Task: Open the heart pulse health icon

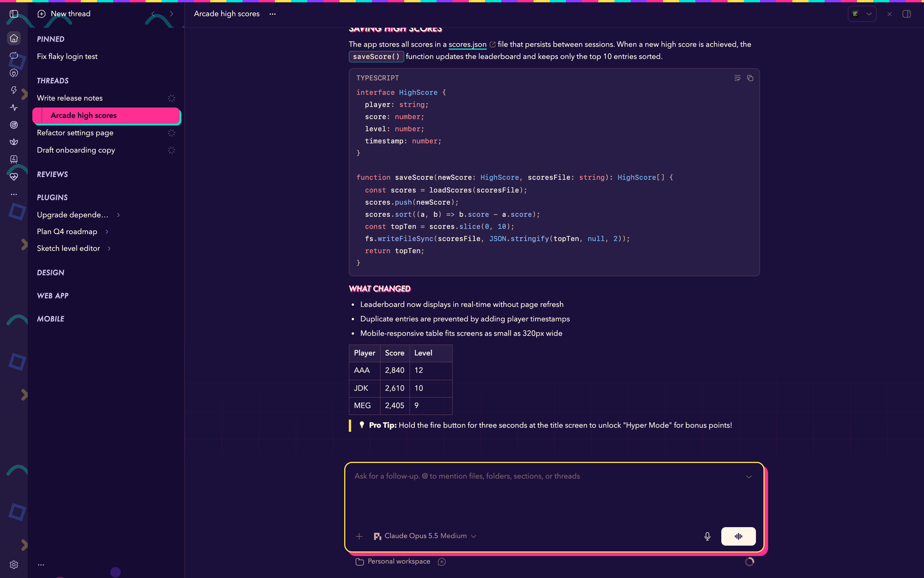Action: (14, 177)
